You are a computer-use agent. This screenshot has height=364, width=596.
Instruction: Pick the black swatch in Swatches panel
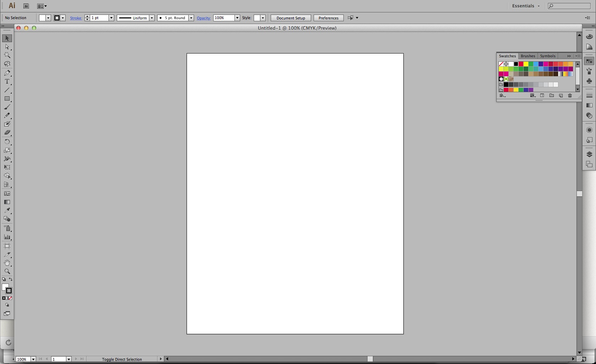click(x=516, y=64)
